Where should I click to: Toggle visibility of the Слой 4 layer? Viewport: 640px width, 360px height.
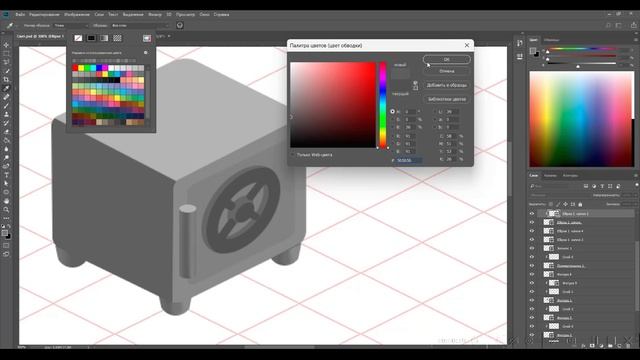(532, 257)
